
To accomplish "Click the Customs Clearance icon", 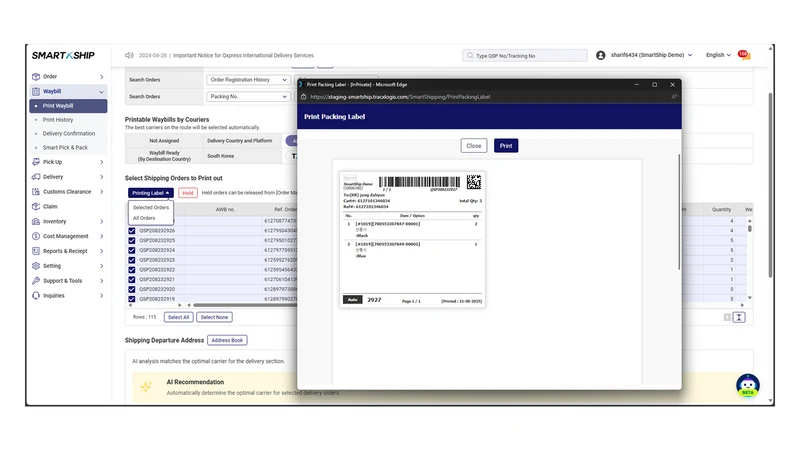I will pos(36,192).
